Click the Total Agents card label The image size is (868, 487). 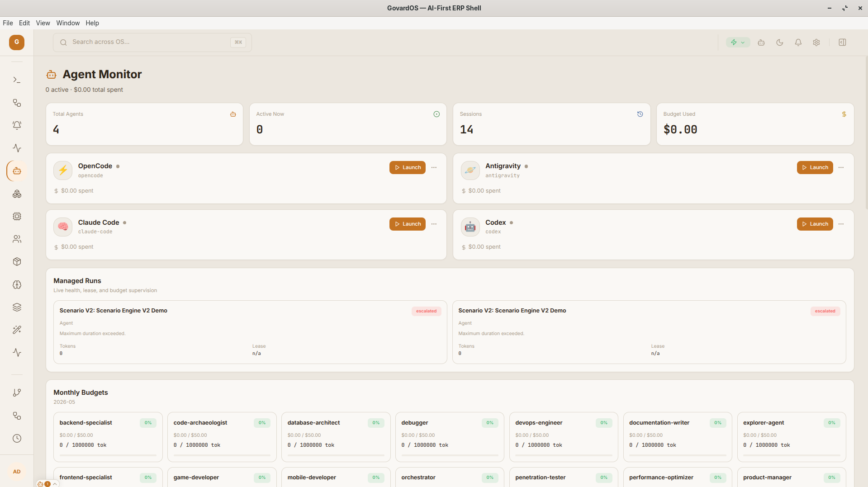tap(68, 114)
